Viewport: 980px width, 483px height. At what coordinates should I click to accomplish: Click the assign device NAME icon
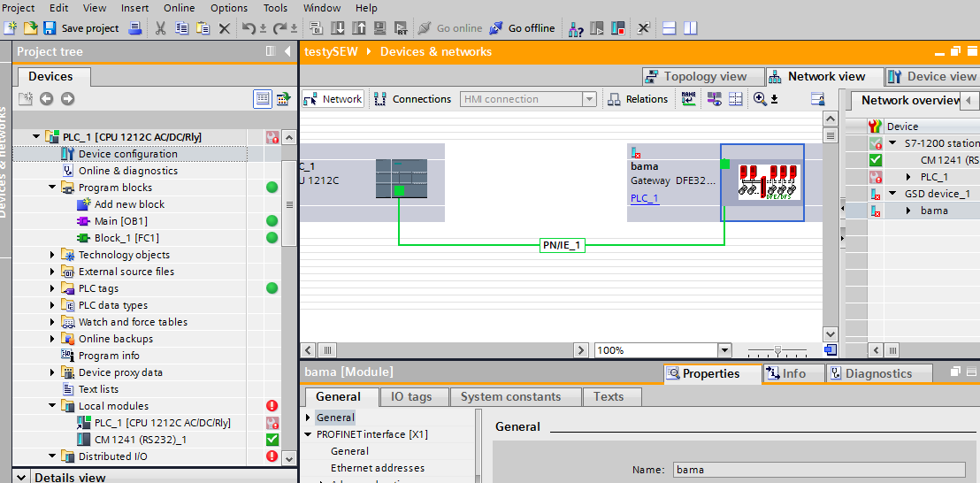click(x=688, y=98)
